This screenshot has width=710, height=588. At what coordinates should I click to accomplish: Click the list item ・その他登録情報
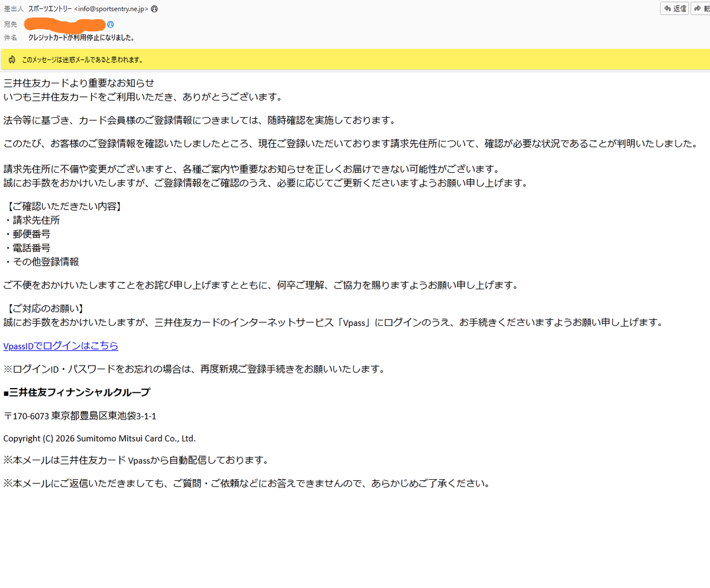click(41, 261)
